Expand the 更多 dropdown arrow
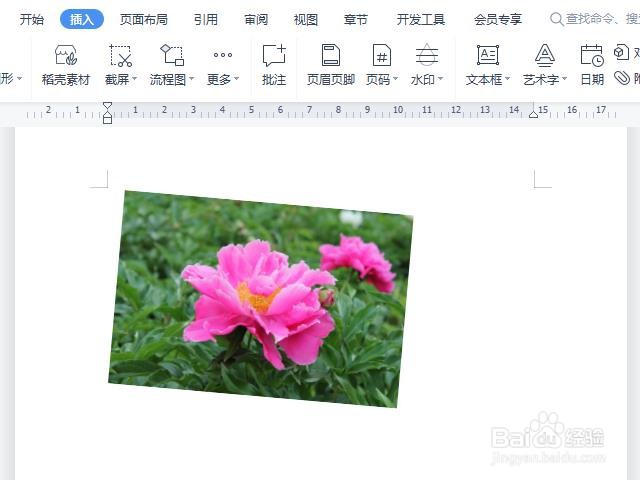640x480 pixels. 236,78
